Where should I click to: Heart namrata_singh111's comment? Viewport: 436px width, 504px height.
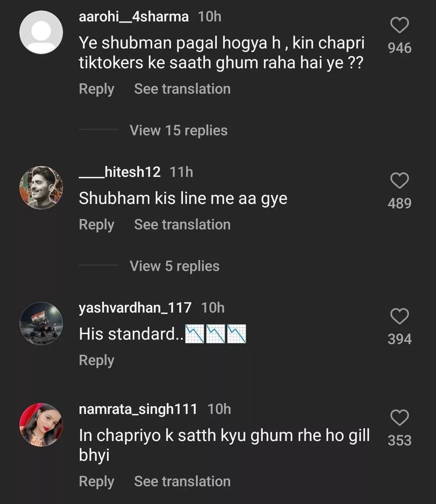click(399, 418)
